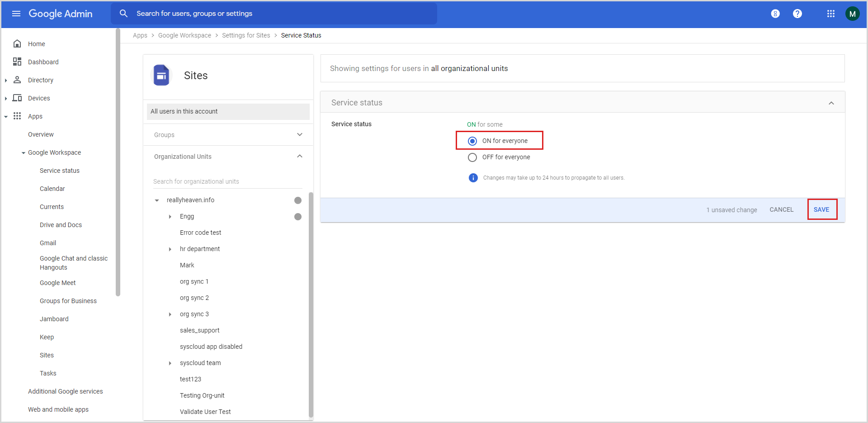Go to Settings for Sites breadcrumb
Viewport: 868px width, 423px height.
tap(246, 35)
